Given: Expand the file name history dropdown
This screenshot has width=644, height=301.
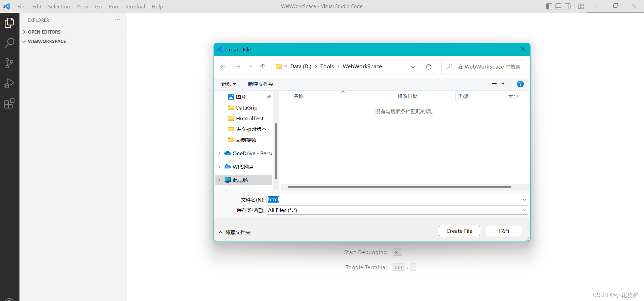Looking at the screenshot, I should 524,200.
